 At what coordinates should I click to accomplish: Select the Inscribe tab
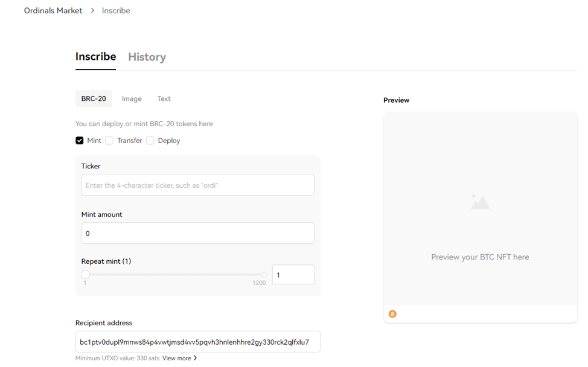(95, 57)
